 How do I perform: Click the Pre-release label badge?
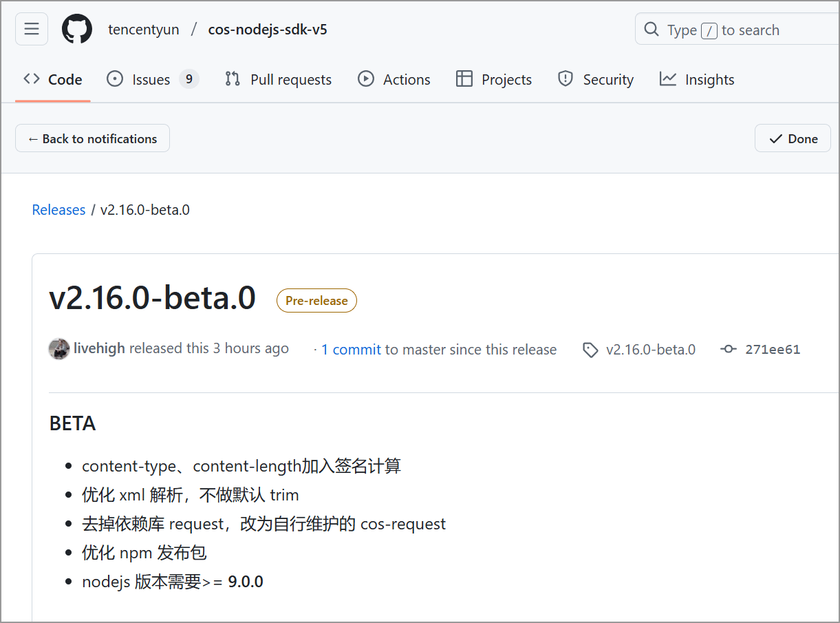tap(316, 301)
